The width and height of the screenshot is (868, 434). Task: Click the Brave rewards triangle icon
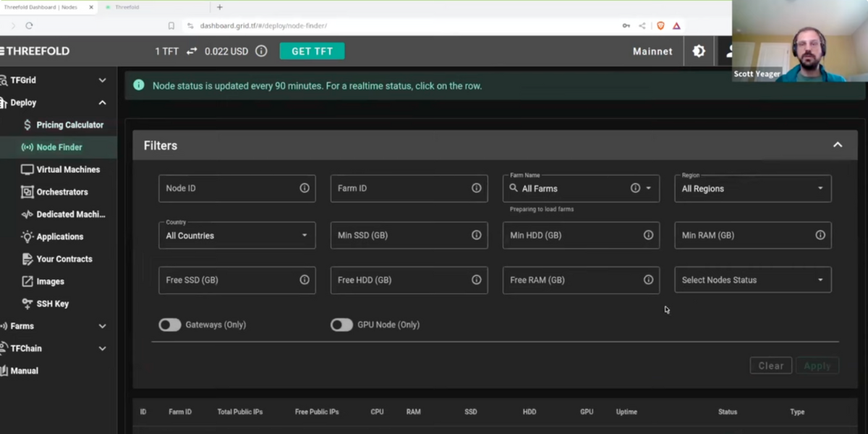pyautogui.click(x=676, y=25)
